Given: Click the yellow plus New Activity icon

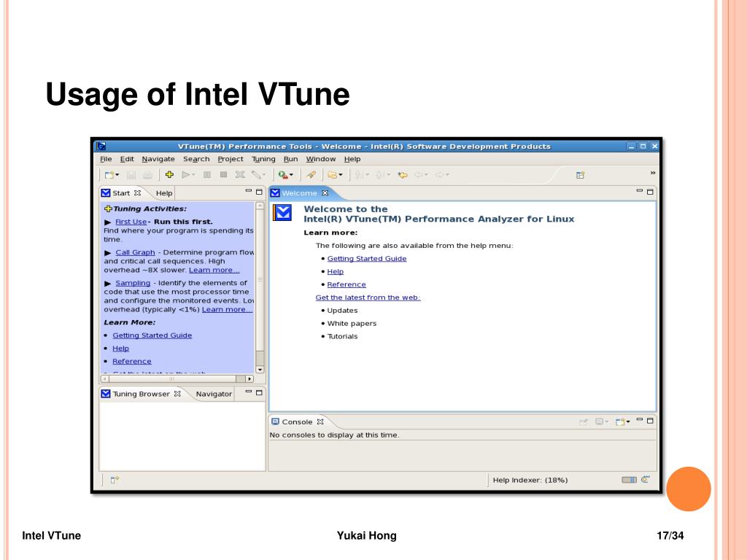Looking at the screenshot, I should tap(169, 175).
